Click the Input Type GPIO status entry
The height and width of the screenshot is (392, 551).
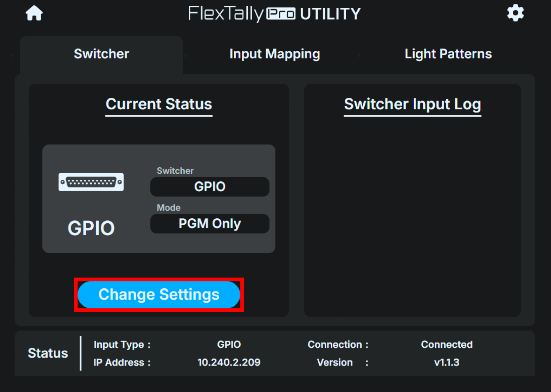[x=229, y=344]
